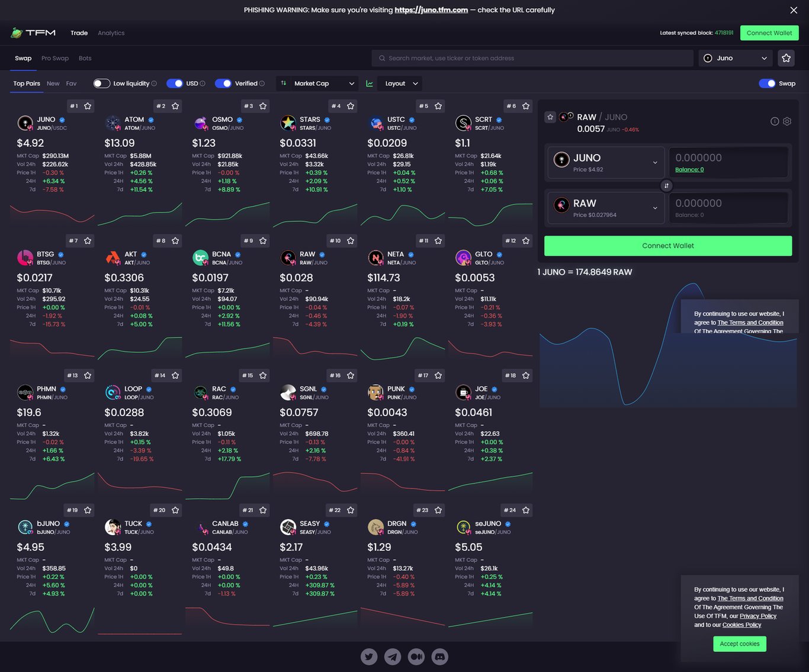Image resolution: width=809 pixels, height=672 pixels.
Task: Click the swap direction arrows icon
Action: tap(666, 186)
